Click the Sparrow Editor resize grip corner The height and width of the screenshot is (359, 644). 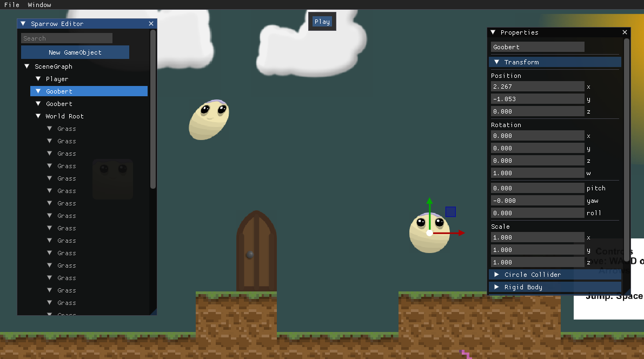coord(154,312)
